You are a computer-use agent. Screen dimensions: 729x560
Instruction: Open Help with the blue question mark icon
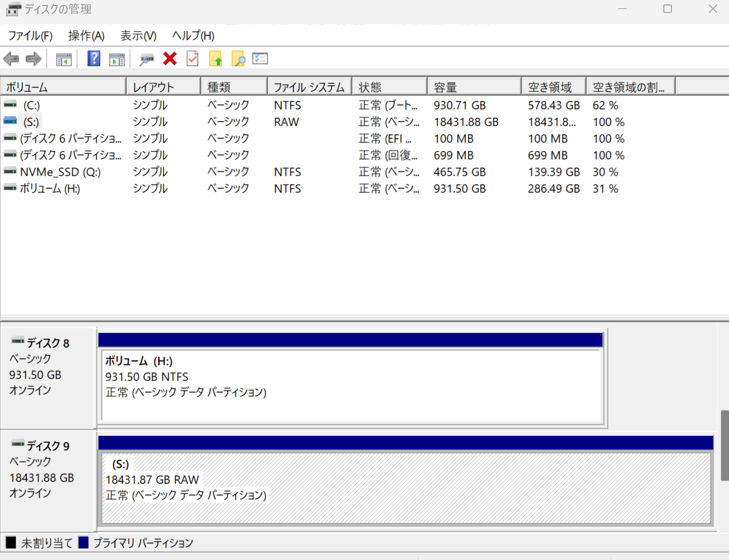tap(94, 58)
